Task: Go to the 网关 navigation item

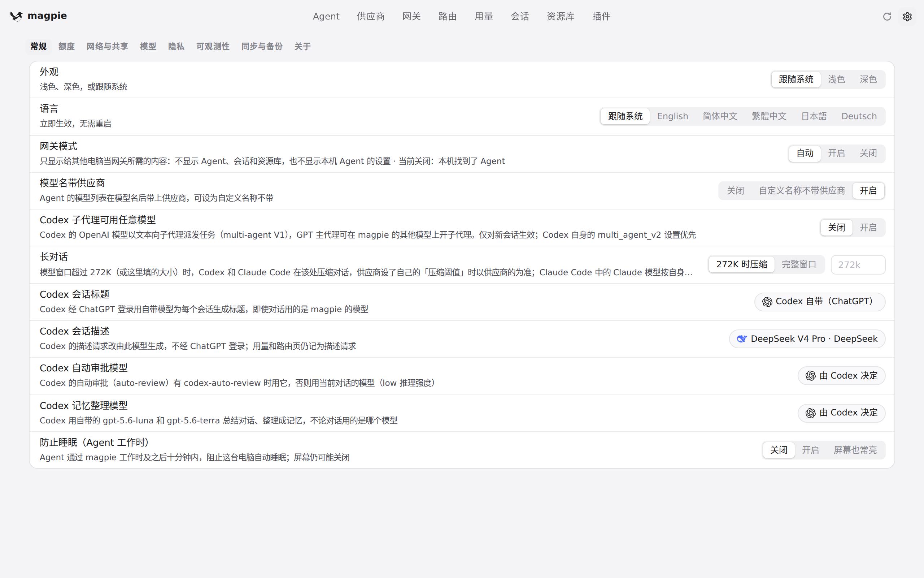Action: pyautogui.click(x=411, y=17)
